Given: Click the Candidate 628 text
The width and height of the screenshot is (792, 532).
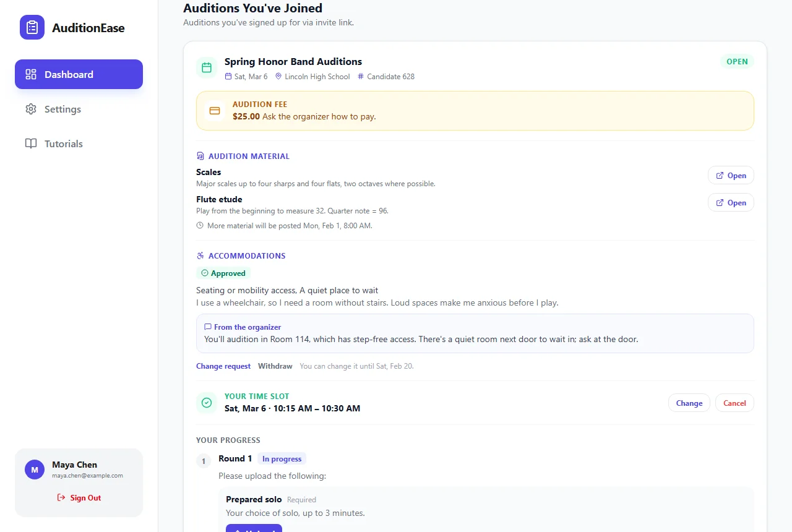Looking at the screenshot, I should coord(391,77).
